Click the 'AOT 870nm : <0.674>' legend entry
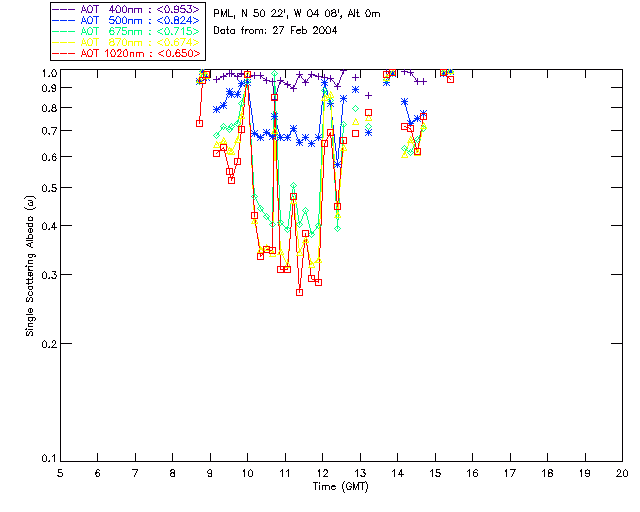The image size is (640, 512). 128,42
